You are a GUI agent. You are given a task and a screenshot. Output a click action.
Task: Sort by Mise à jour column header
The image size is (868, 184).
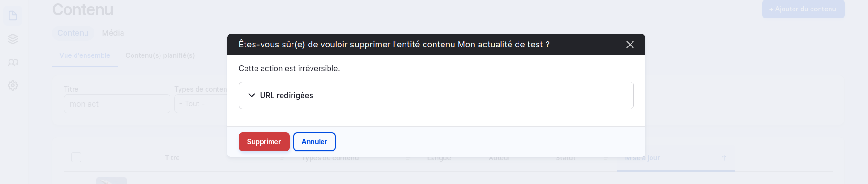point(642,158)
